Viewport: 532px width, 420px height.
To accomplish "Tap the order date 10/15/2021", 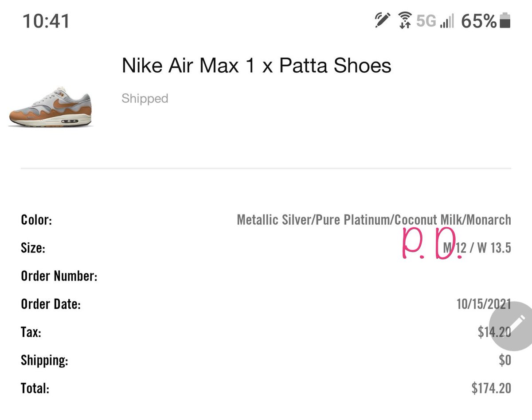I will tap(483, 304).
